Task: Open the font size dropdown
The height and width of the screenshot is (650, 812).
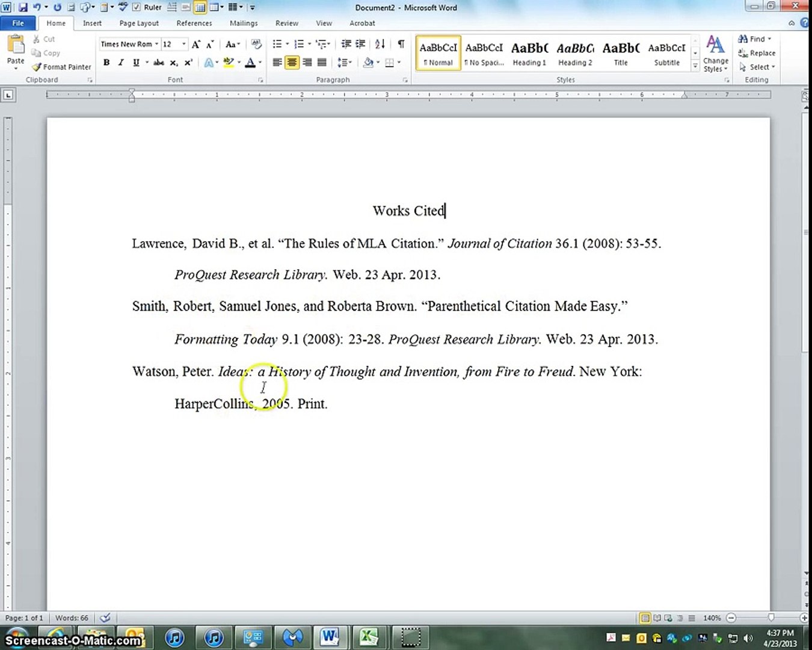Action: point(184,44)
